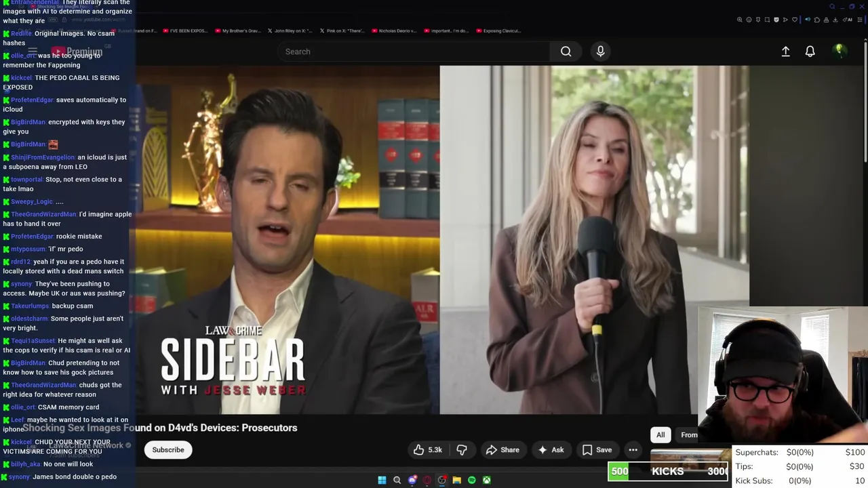
Task: Open Windows taskbar search
Action: pyautogui.click(x=397, y=481)
